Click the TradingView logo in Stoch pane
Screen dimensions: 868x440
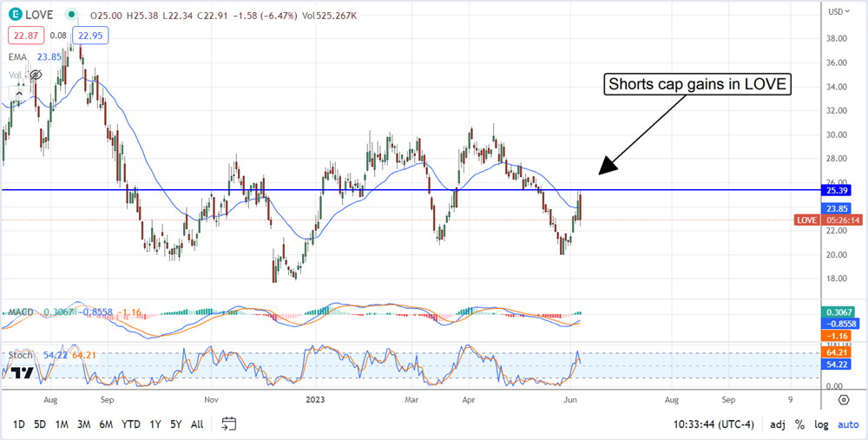[23, 373]
